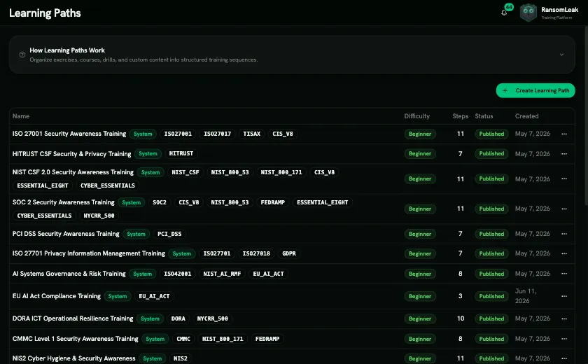This screenshot has width=588, height=364.
Task: Open the more-options menu for SOC 2 Security Awareness Training
Action: [x=563, y=209]
